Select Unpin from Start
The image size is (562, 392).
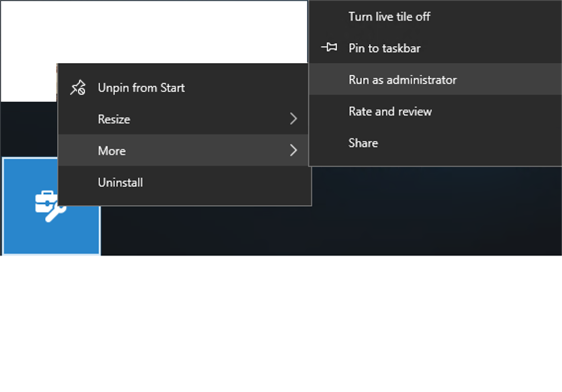[141, 87]
